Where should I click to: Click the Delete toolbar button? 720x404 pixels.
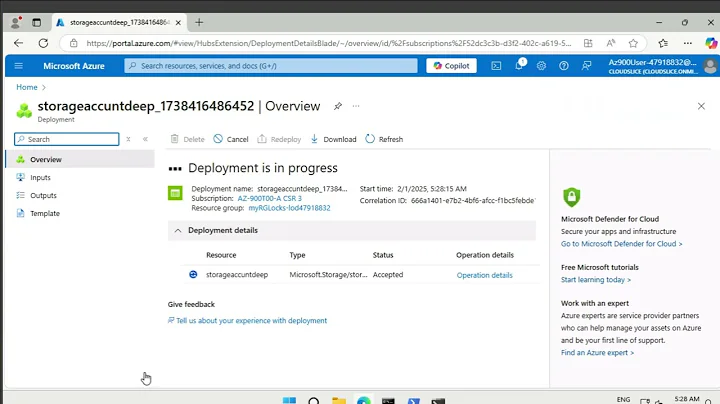pyautogui.click(x=187, y=139)
